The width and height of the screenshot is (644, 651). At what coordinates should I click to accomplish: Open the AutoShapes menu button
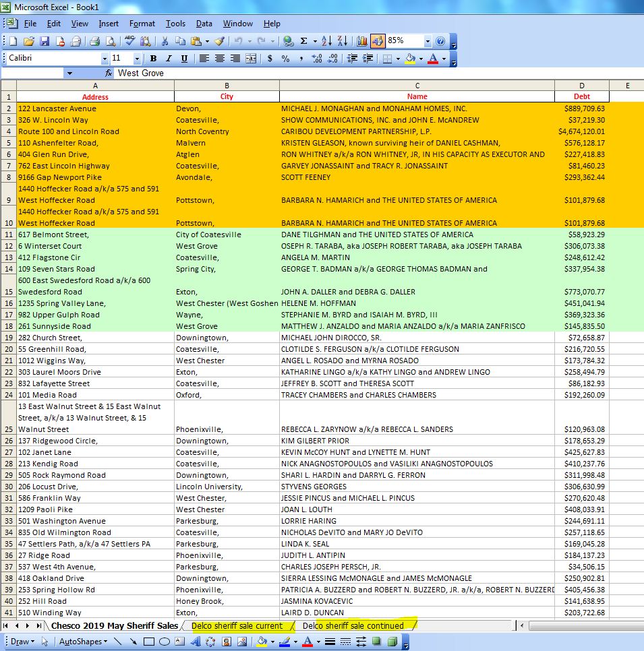click(82, 642)
